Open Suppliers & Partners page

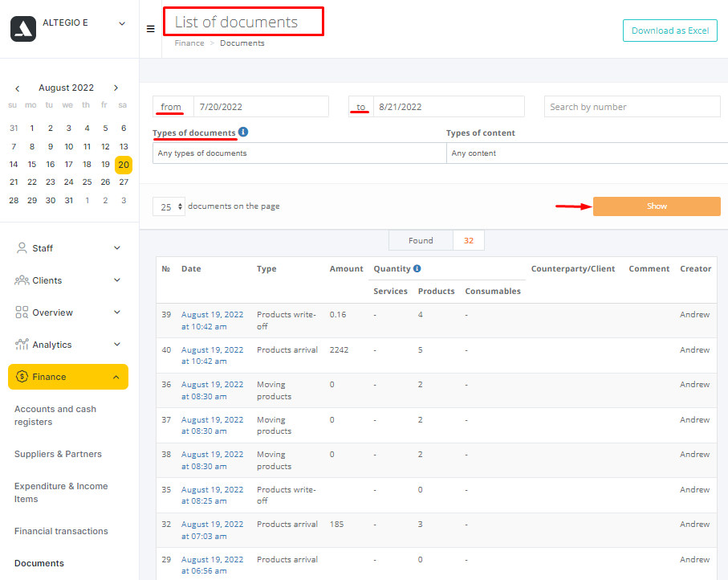(x=58, y=454)
